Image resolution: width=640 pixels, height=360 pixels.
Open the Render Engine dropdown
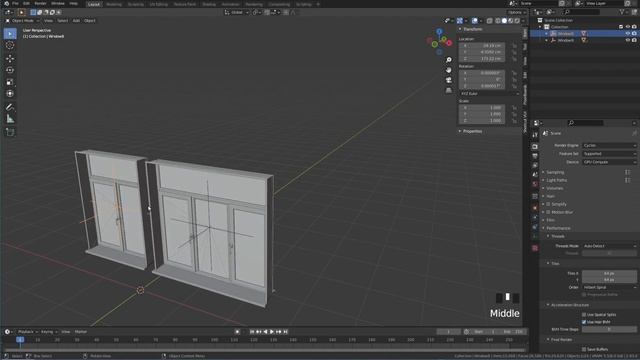tap(609, 145)
